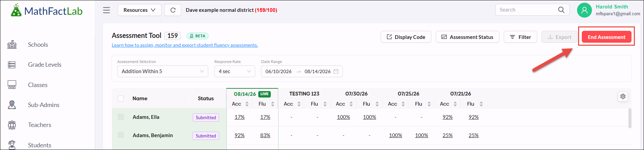Image resolution: width=644 pixels, height=150 pixels.
Task: Click the date range calendar icon
Action: (336, 71)
